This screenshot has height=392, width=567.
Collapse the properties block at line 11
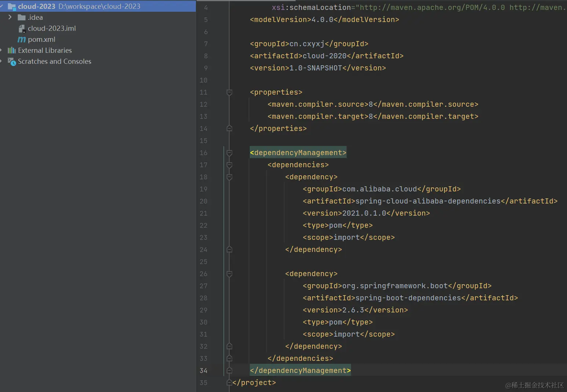(x=229, y=92)
